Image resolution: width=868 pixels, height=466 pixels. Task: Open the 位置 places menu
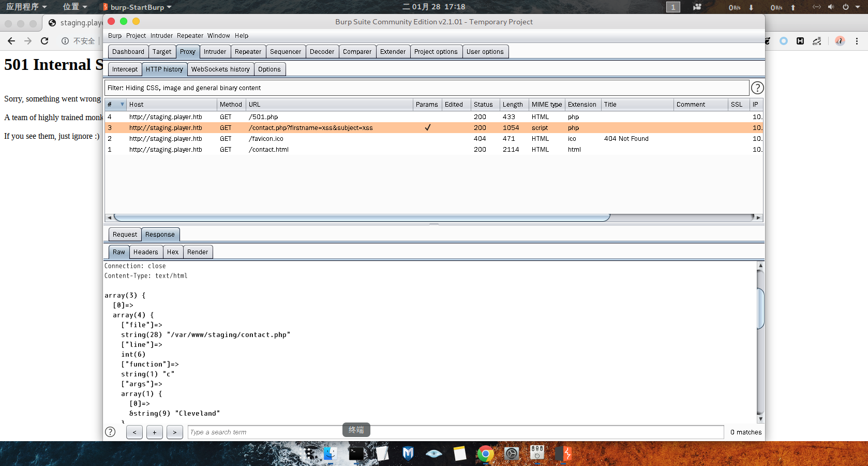pos(75,7)
